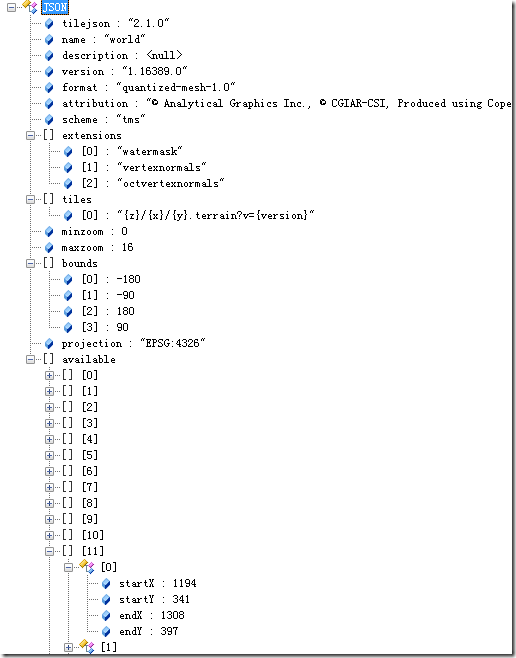Expand available item [1]
Image resolution: width=516 pixels, height=658 pixels.
[50, 391]
